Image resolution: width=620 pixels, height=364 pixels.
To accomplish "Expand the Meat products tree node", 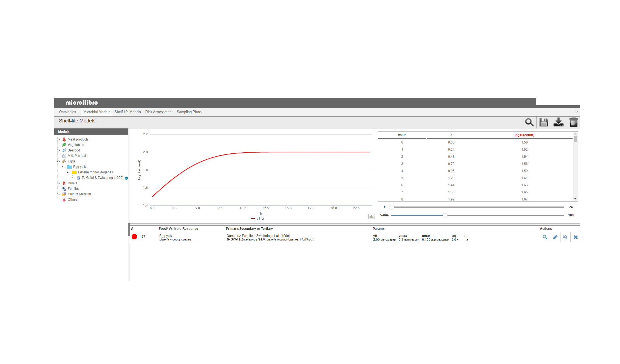I will coord(58,139).
